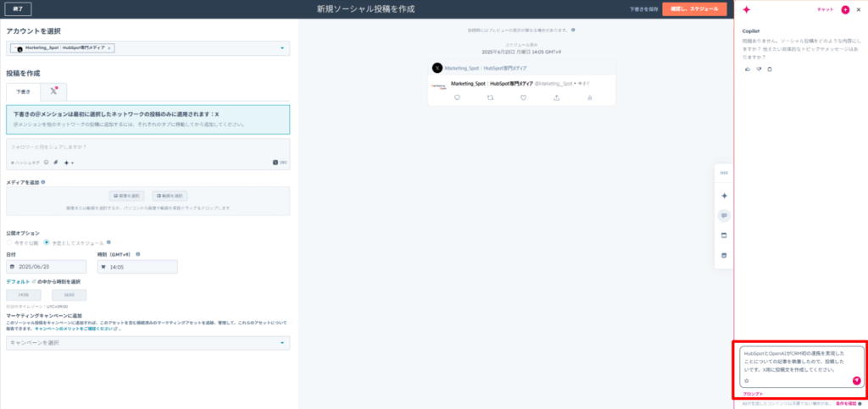Open the date field showing 2025/06/23

point(47,267)
